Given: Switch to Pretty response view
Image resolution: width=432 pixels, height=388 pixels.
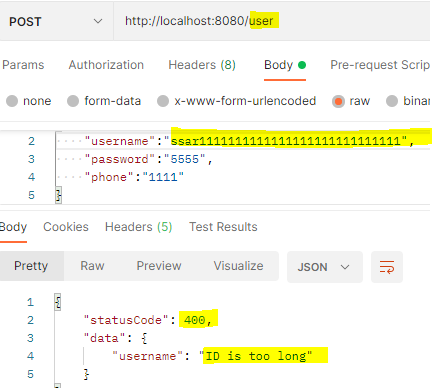Looking at the screenshot, I should [31, 266].
